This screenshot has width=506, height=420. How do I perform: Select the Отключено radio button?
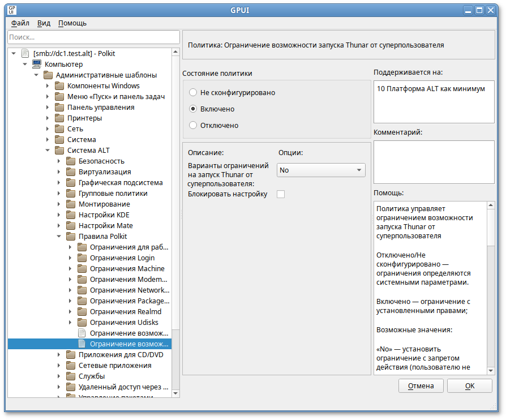[193, 125]
